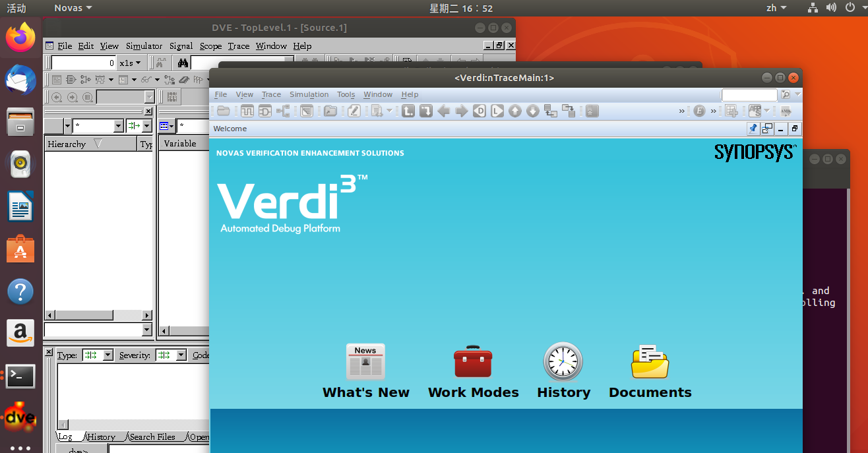The image size is (868, 453).
Task: Undock the Welcome pane in Verdi
Action: 767,129
